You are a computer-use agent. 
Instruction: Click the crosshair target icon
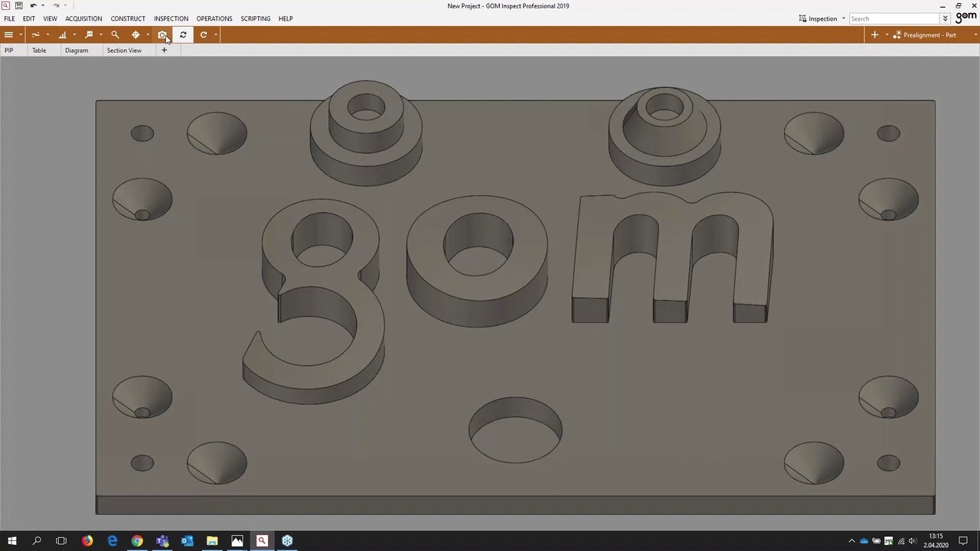(x=136, y=34)
